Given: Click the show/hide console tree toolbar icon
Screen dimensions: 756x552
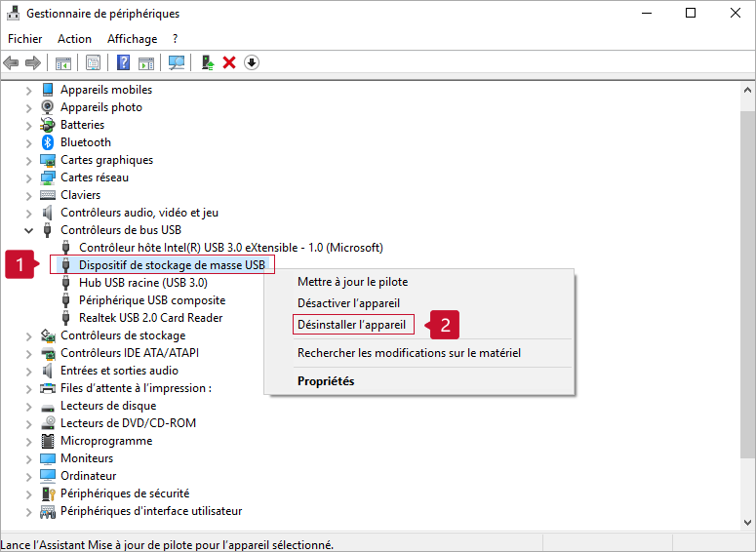Looking at the screenshot, I should tap(62, 62).
